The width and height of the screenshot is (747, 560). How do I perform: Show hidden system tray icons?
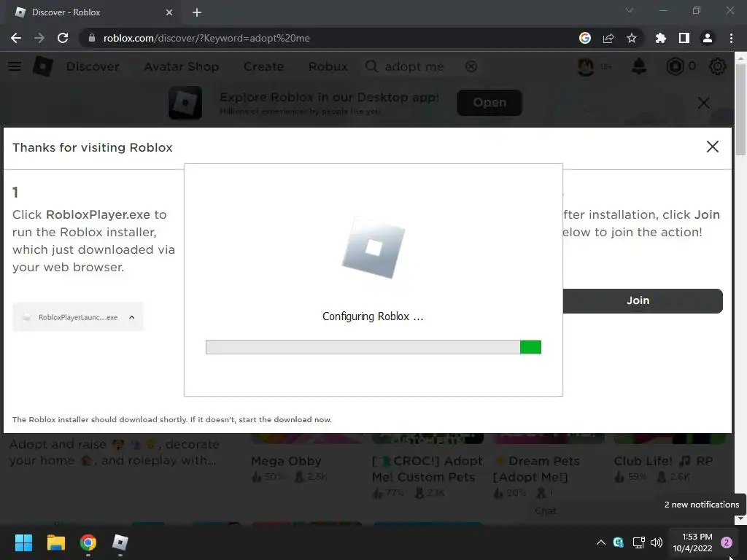[x=601, y=542]
